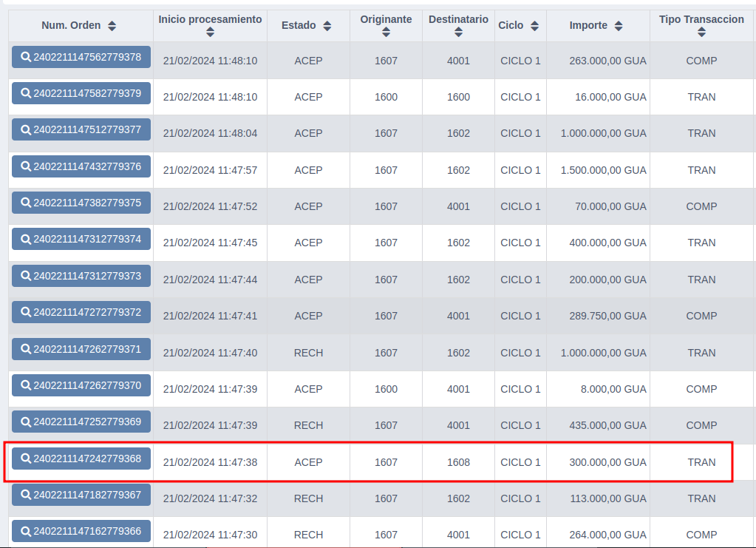Viewport: 756px width, 548px height.
Task: Click the Tipo Transaccion header label
Action: 701,19
